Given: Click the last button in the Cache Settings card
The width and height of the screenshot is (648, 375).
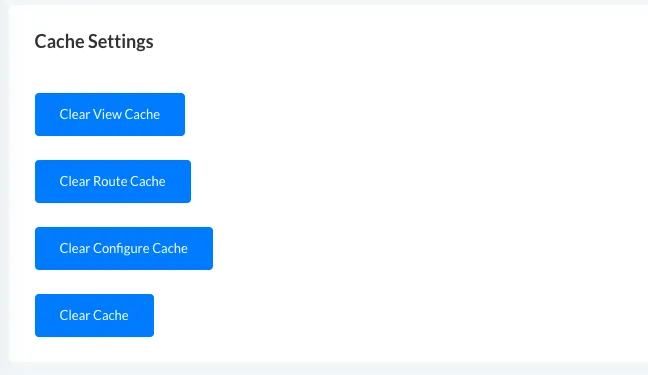Looking at the screenshot, I should 94,315.
